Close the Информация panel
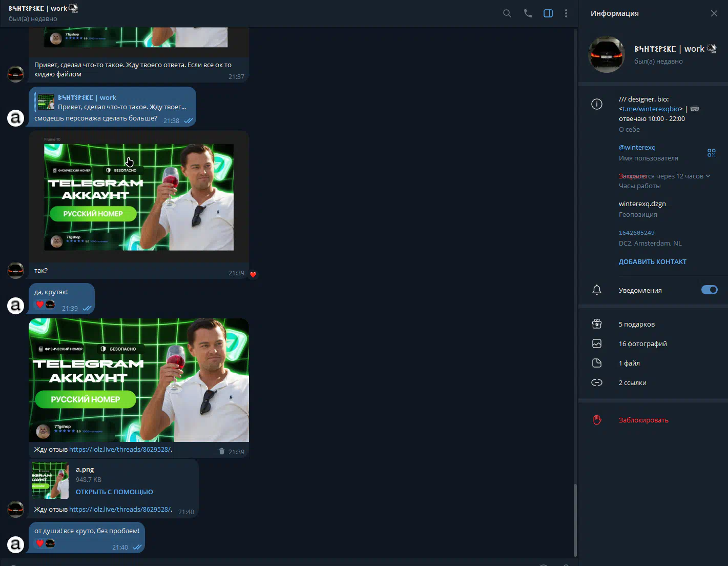The image size is (728, 566). point(714,13)
